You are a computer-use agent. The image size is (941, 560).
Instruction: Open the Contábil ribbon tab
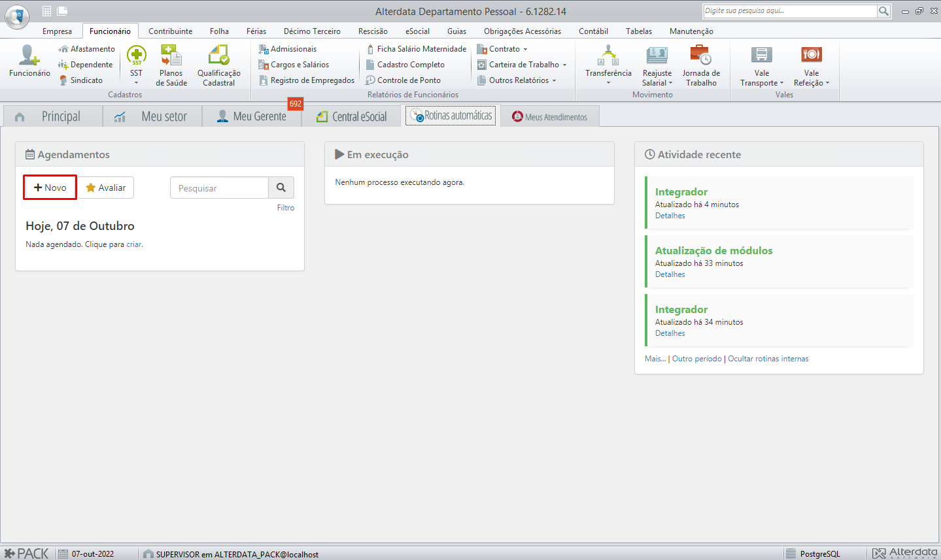(593, 31)
